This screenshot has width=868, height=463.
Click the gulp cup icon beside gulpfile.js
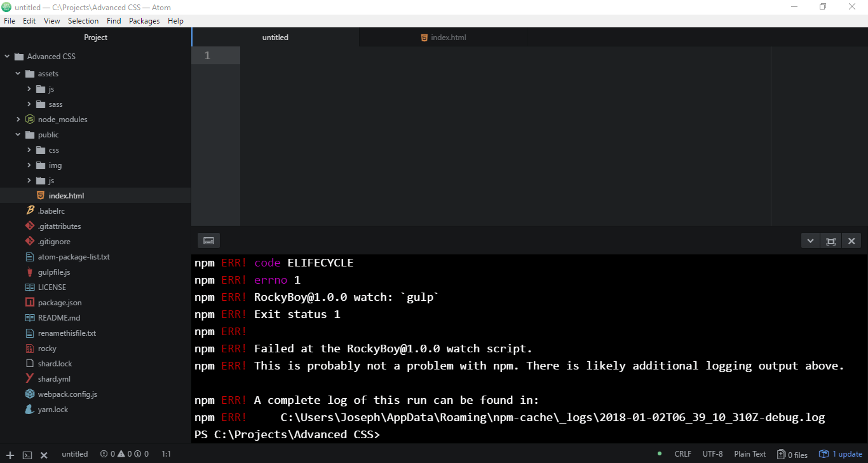click(29, 272)
